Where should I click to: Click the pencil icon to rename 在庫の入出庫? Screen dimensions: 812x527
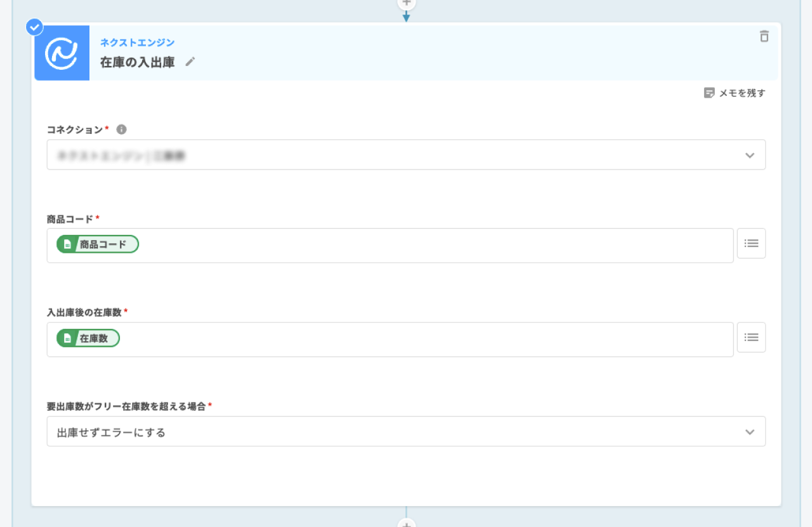(x=190, y=62)
